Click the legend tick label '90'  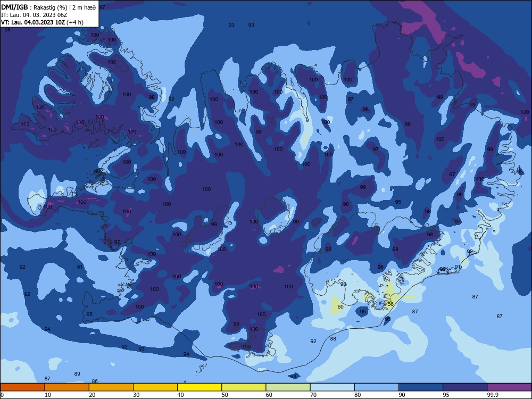click(402, 395)
